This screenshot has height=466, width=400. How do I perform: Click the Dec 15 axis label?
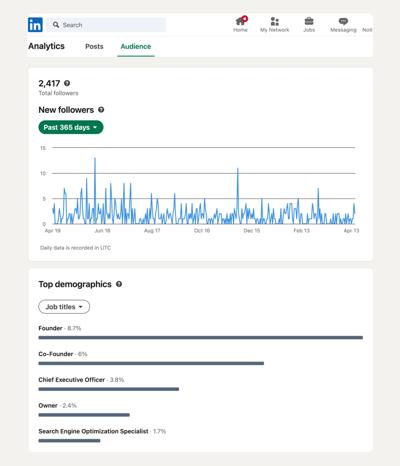[252, 231]
